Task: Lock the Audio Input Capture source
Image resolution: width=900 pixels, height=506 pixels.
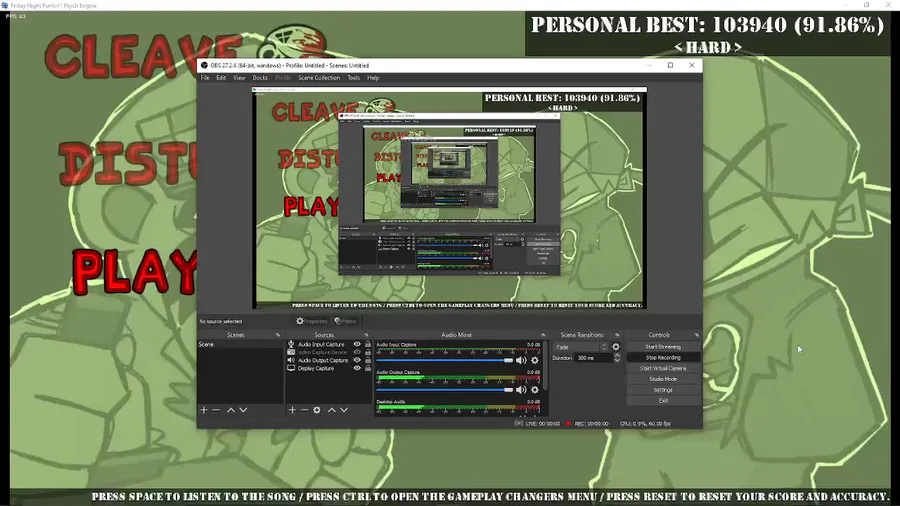Action: (x=368, y=344)
